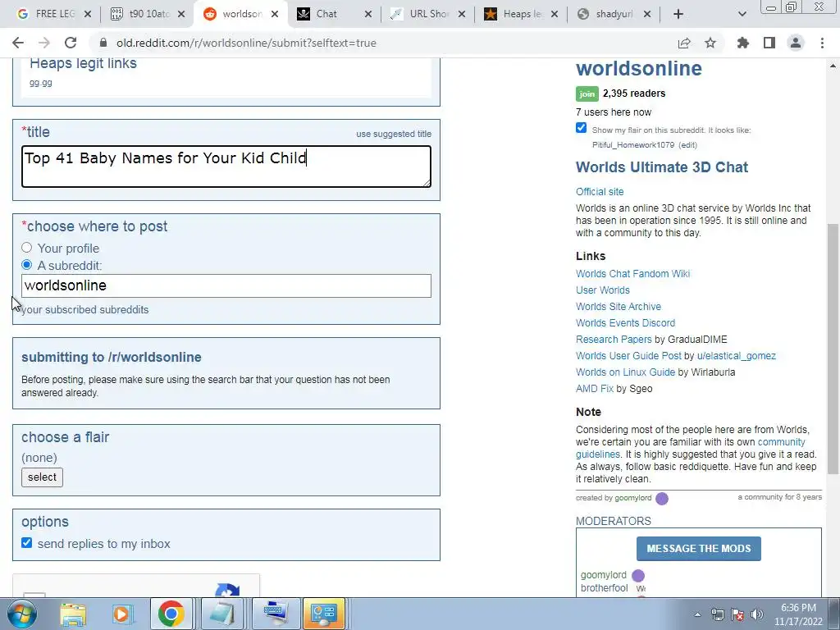Click the volume speaker tray icon
840x630 pixels.
click(757, 614)
